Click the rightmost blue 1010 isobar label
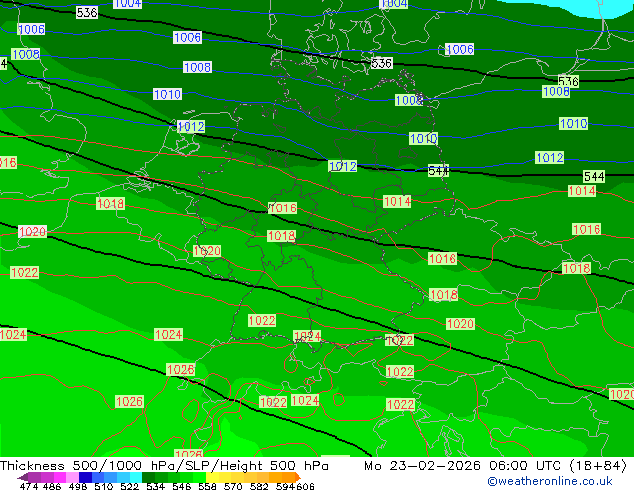Viewport: 634px width, 490px height. [573, 124]
